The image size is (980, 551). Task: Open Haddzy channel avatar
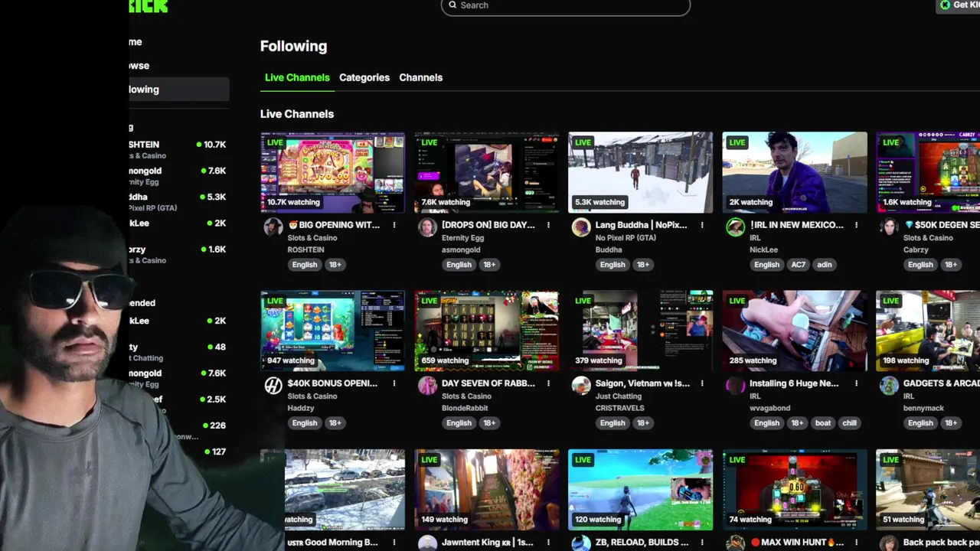point(273,386)
